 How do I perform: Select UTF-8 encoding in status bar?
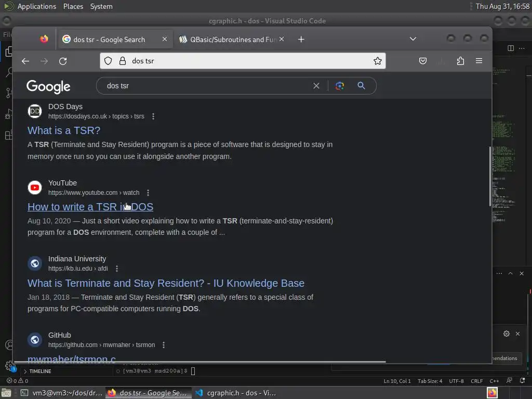coord(456,381)
